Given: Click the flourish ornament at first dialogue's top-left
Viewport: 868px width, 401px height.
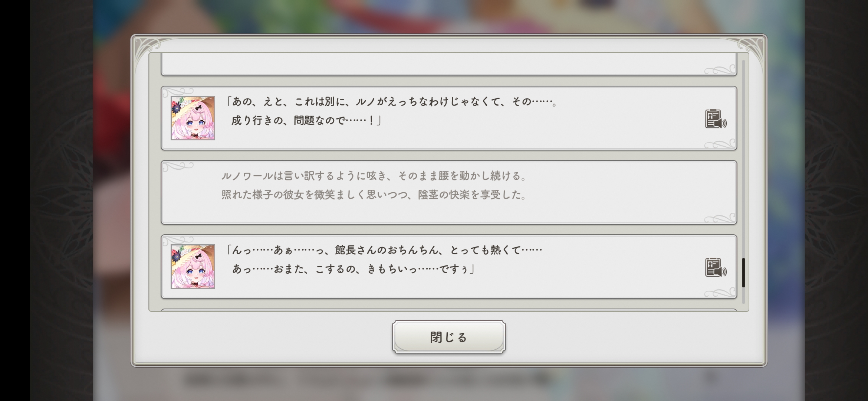Looking at the screenshot, I should pyautogui.click(x=178, y=92).
